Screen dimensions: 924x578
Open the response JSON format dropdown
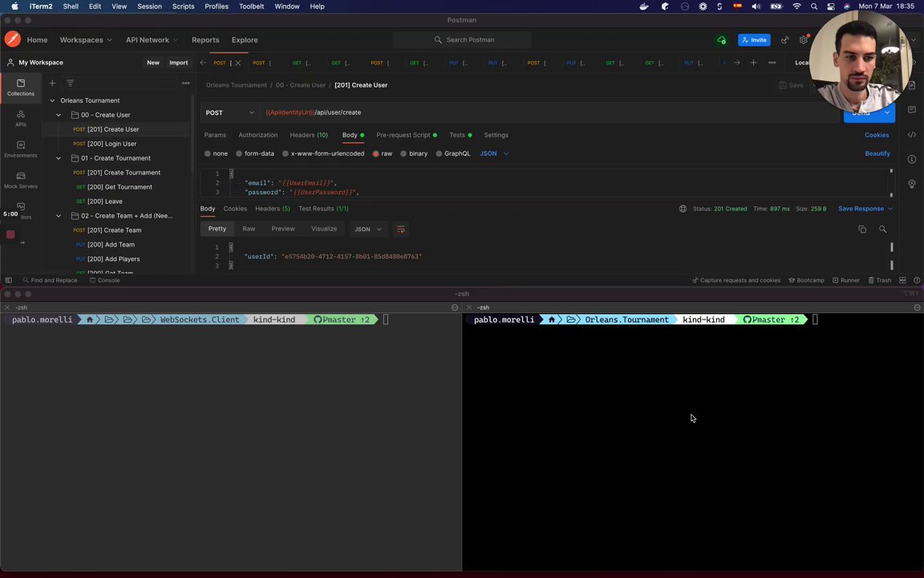(x=367, y=229)
